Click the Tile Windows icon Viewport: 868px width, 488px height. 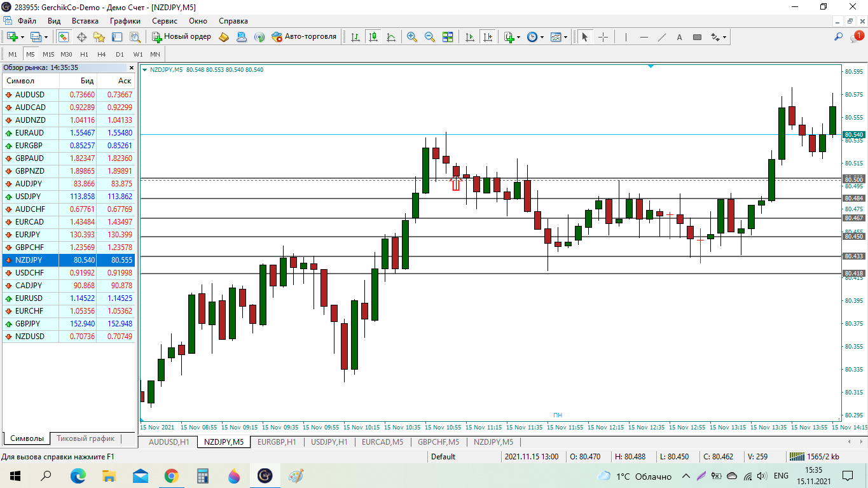point(448,37)
